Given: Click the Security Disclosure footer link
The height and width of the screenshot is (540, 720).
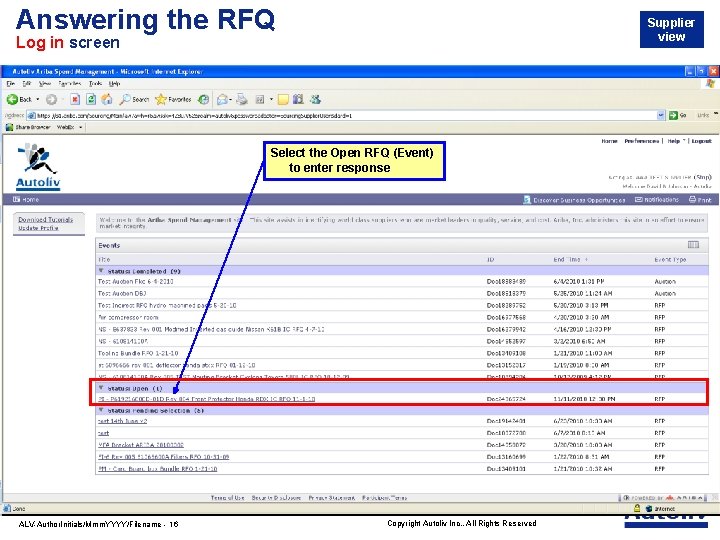Looking at the screenshot, I should (276, 498).
